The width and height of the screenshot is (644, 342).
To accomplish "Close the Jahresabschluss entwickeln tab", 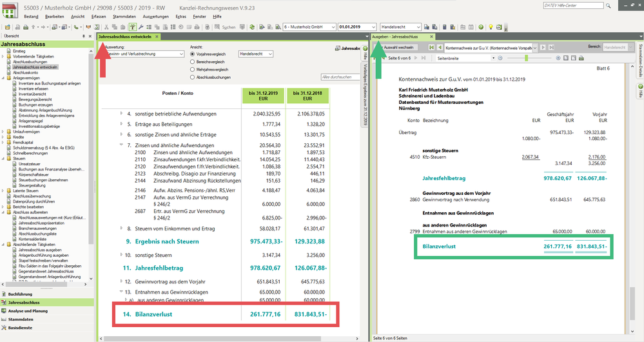I will tap(157, 37).
